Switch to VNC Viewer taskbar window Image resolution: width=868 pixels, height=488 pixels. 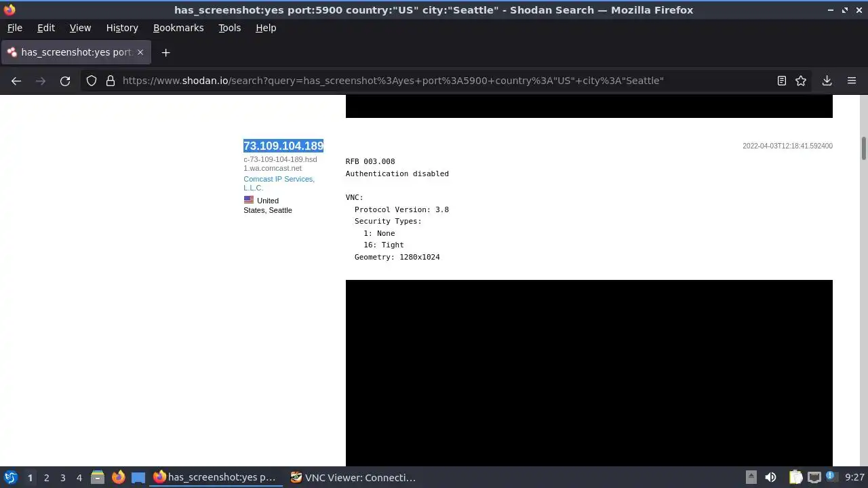(353, 477)
